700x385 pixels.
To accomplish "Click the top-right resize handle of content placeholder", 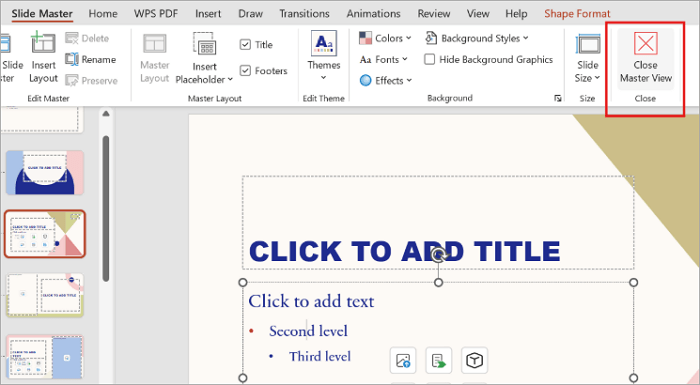I will coord(633,282).
